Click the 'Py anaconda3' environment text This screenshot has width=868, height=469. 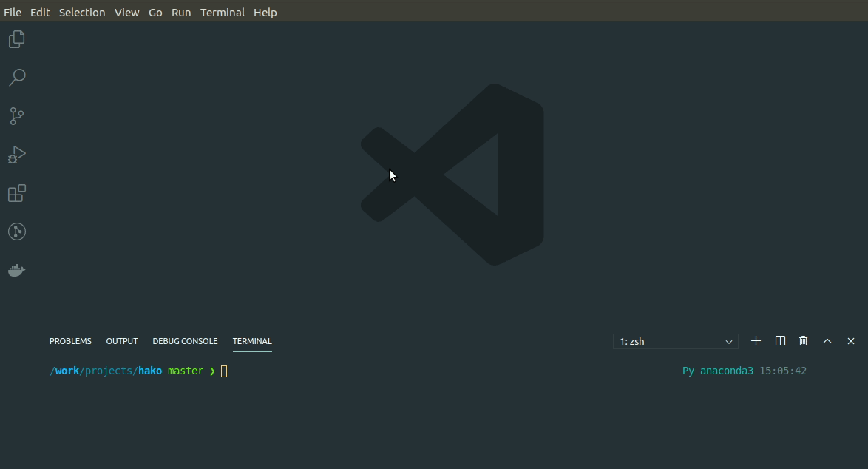click(x=717, y=371)
